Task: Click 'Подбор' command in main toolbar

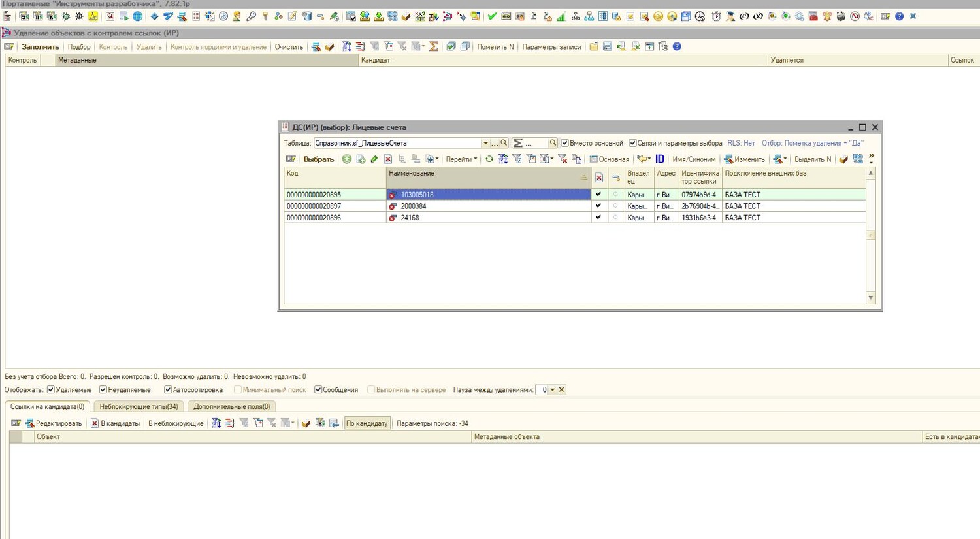Action: pyautogui.click(x=79, y=46)
